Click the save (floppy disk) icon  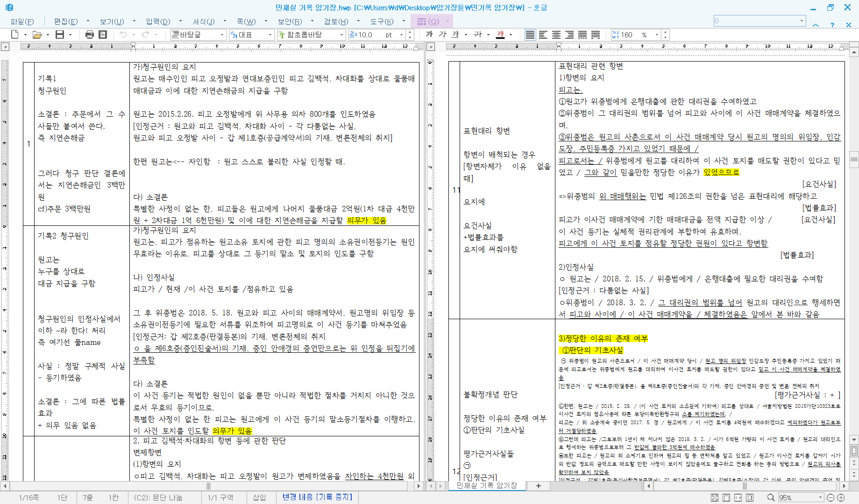coord(60,35)
